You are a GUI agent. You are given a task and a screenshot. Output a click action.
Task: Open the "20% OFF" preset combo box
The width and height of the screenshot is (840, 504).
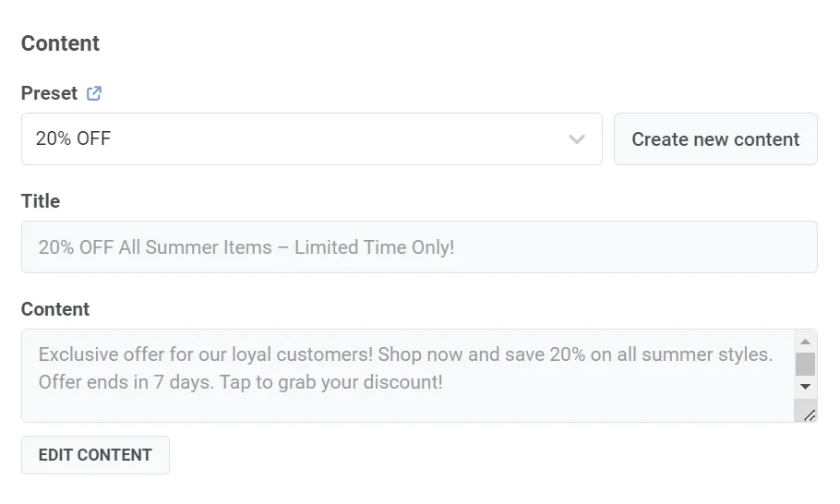tap(295, 139)
